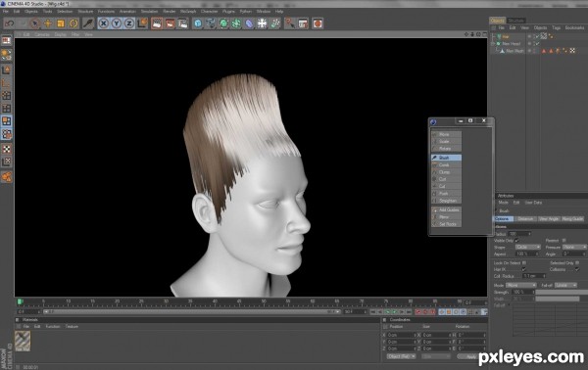Screen dimensions: 588x370
Task: Open the green array modeling icon
Action: click(236, 23)
